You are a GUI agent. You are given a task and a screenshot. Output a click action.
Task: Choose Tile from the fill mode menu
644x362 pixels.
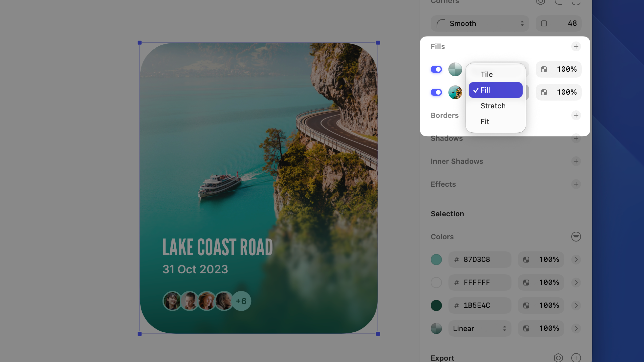(x=487, y=74)
